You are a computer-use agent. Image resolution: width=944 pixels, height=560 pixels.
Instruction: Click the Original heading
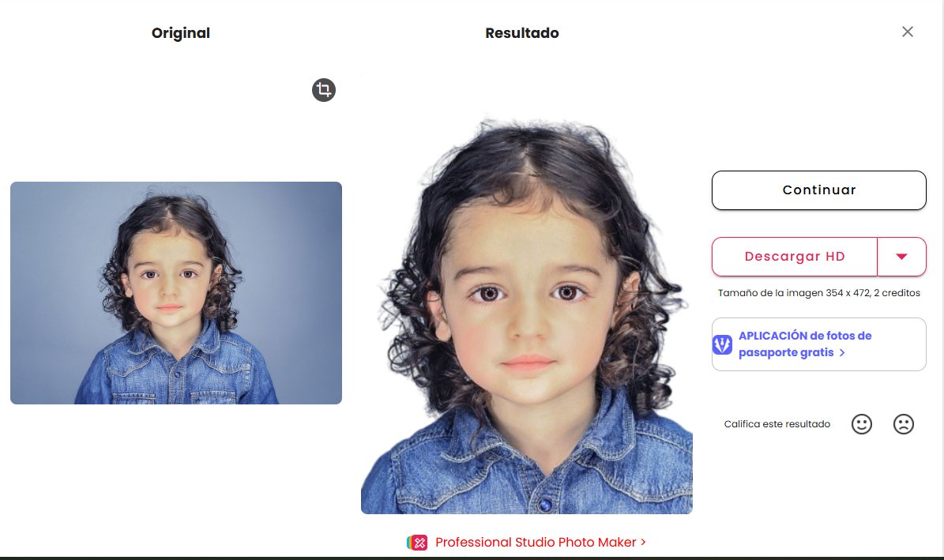coord(181,33)
